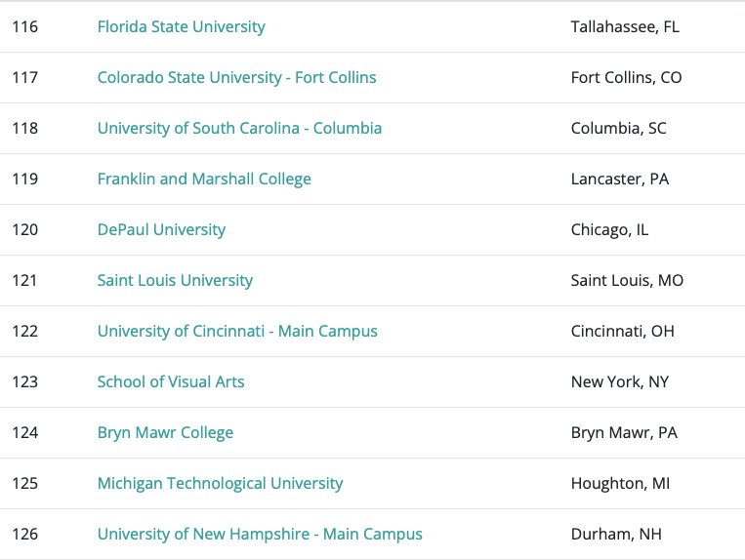This screenshot has height=560, width=745.
Task: Open the Florida State University link
Action: pyautogui.click(x=181, y=27)
